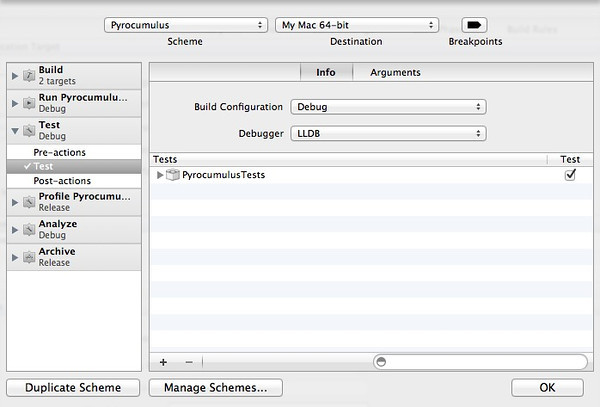Select the Build 2 targets row
Screen dimensions: 600x407
pyautogui.click(x=74, y=76)
